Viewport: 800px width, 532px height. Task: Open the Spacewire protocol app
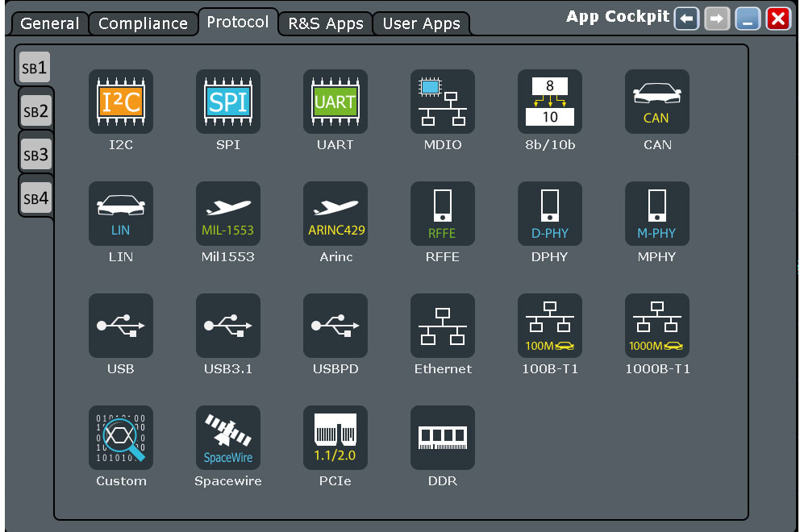[227, 438]
